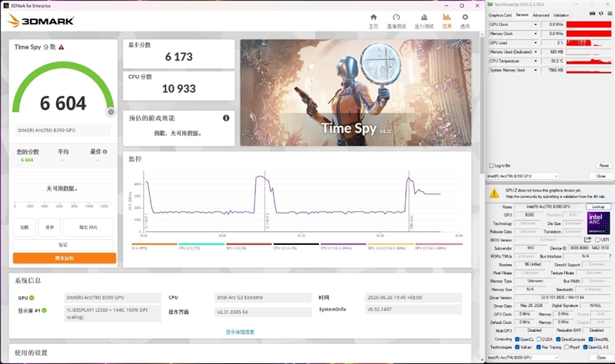Open the Benchmarks gauge icon in 3DMark
615x364 pixels.
click(396, 17)
